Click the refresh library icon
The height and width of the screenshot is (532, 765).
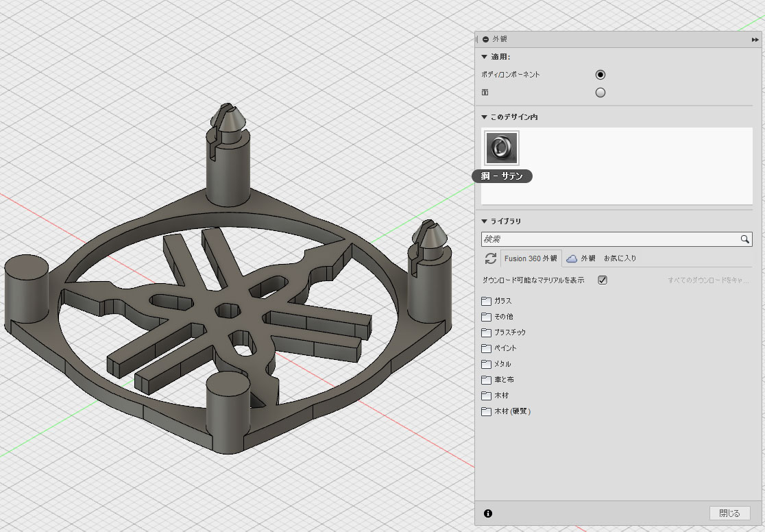[x=490, y=258]
